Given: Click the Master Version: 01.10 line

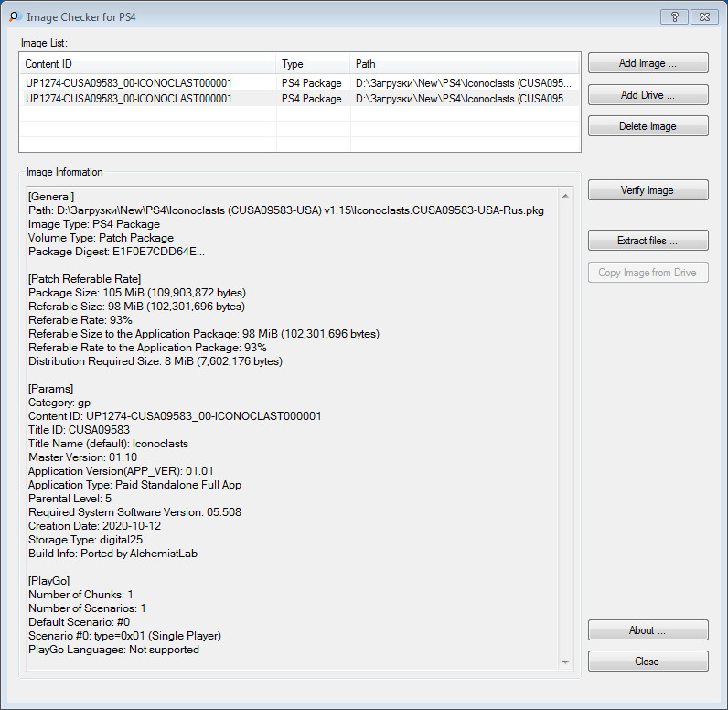Looking at the screenshot, I should tap(82, 457).
